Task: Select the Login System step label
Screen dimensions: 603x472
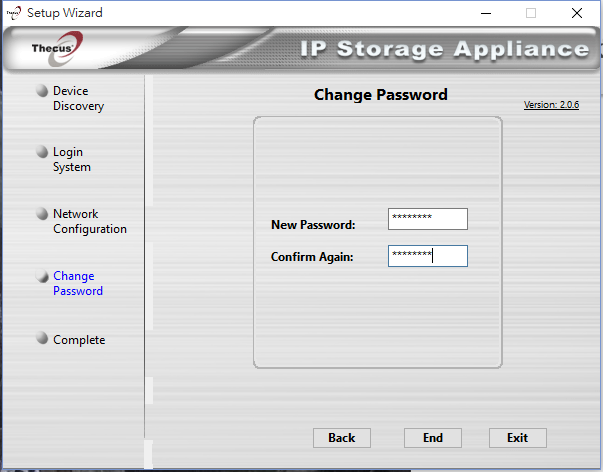Action: (x=72, y=159)
